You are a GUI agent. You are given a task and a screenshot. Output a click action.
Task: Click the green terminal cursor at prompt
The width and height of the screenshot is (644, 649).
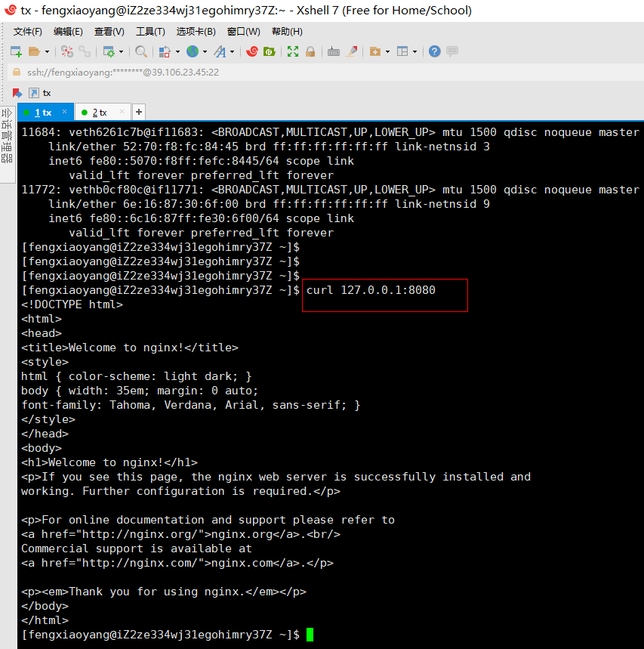(310, 635)
